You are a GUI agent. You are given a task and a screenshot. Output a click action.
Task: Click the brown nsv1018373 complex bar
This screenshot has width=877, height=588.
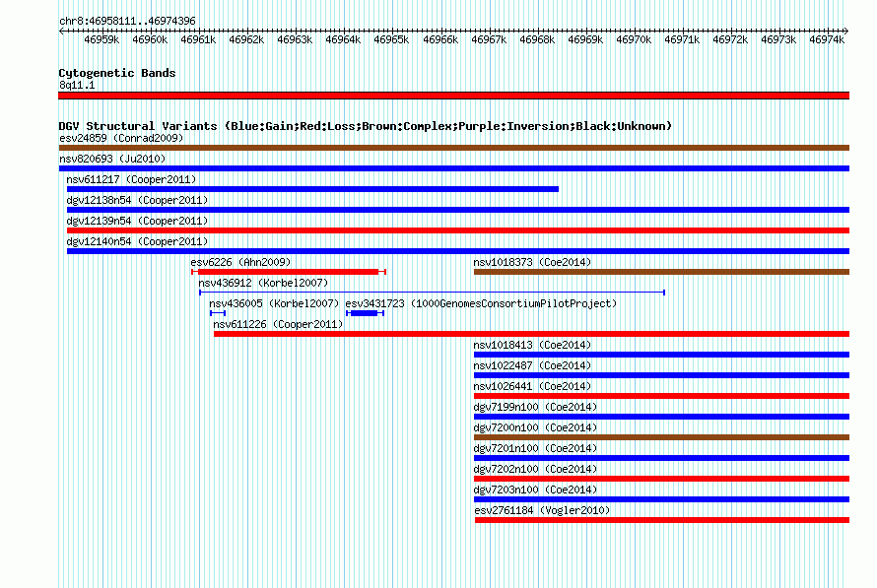(661, 272)
